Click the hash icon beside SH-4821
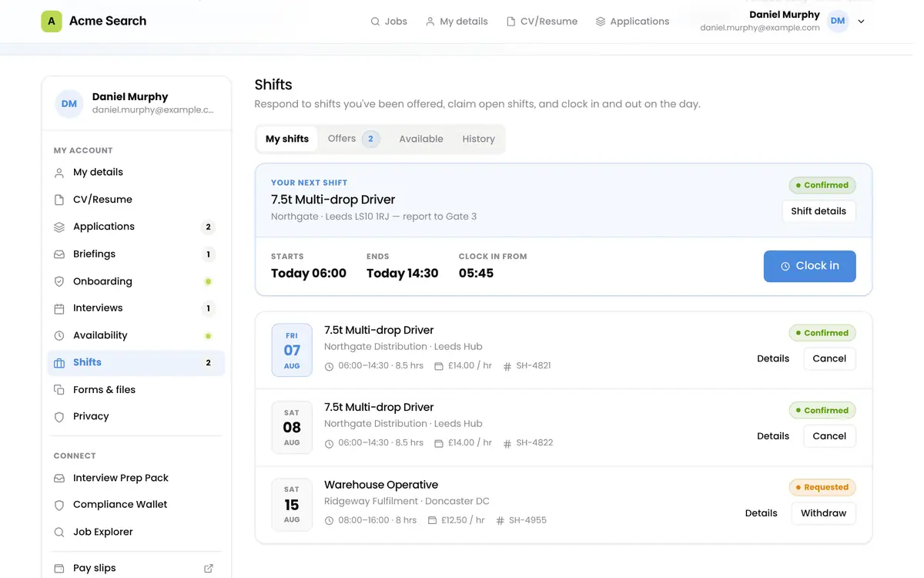Screen dimensions: 924x578 507,367
